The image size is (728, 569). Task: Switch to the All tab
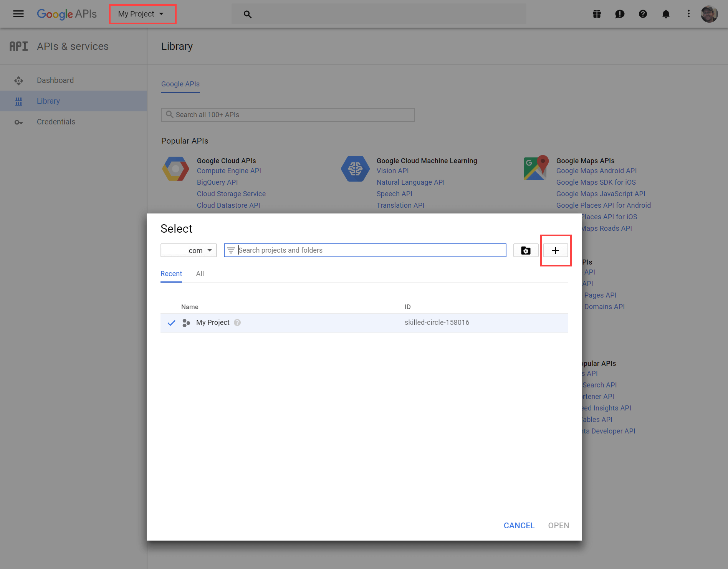click(200, 274)
